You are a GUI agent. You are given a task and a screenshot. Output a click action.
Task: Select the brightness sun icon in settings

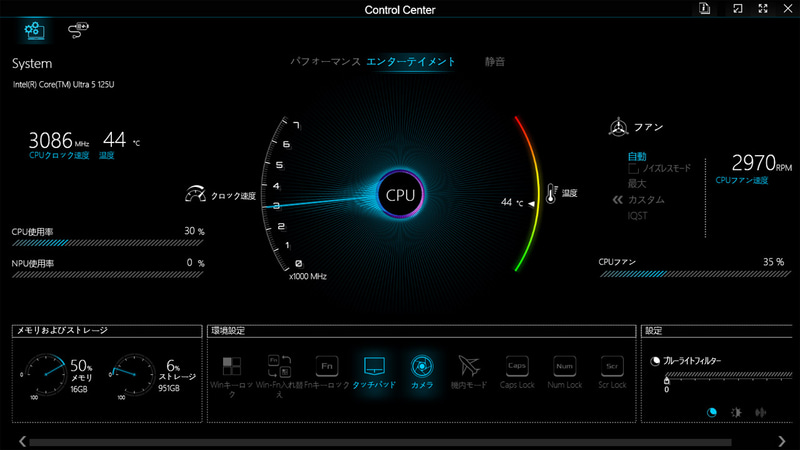click(x=736, y=412)
